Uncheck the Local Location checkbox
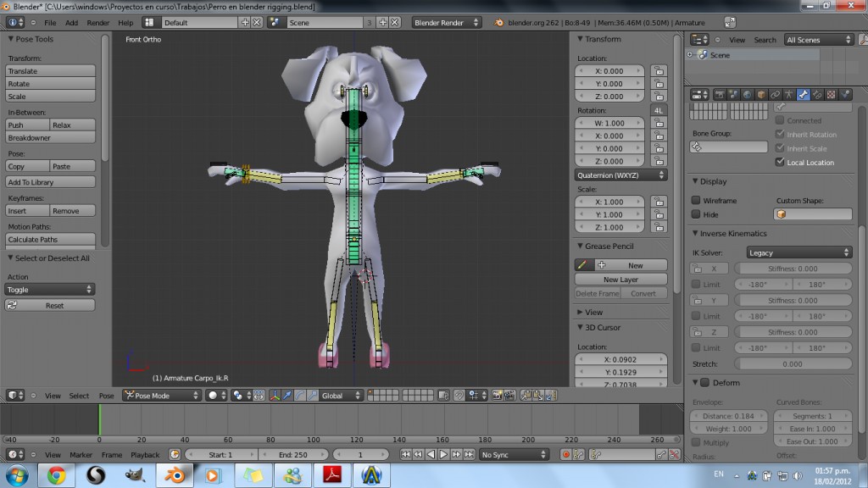868x488 pixels. coord(782,162)
